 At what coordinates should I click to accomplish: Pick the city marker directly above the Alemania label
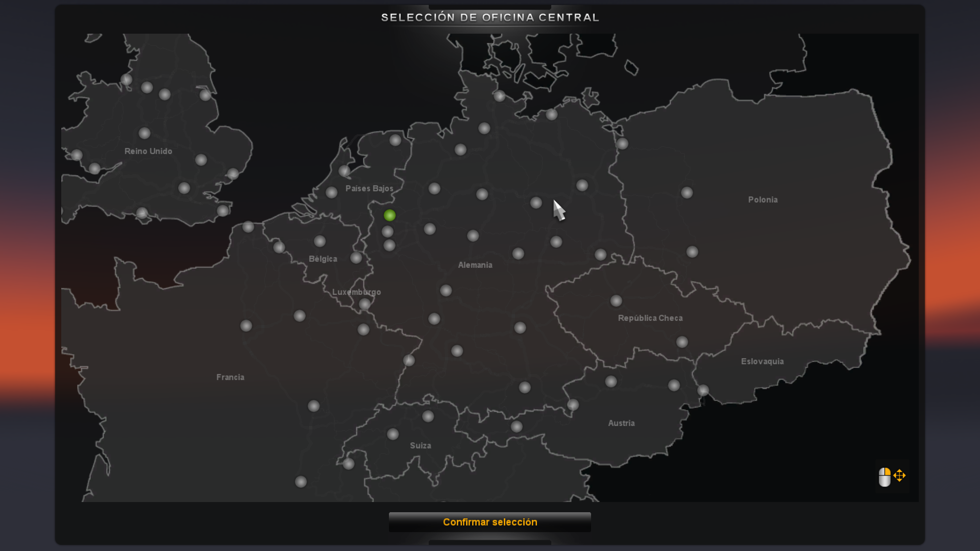[x=473, y=236]
